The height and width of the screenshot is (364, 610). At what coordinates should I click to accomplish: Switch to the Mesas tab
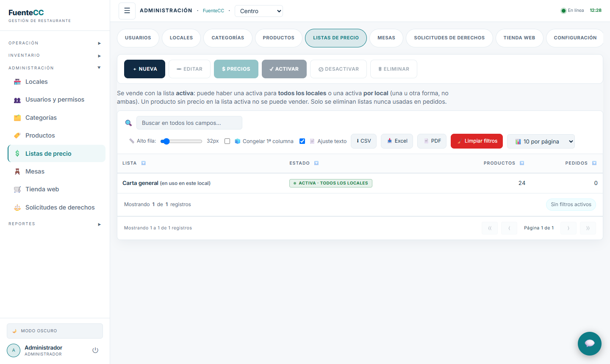(x=386, y=38)
